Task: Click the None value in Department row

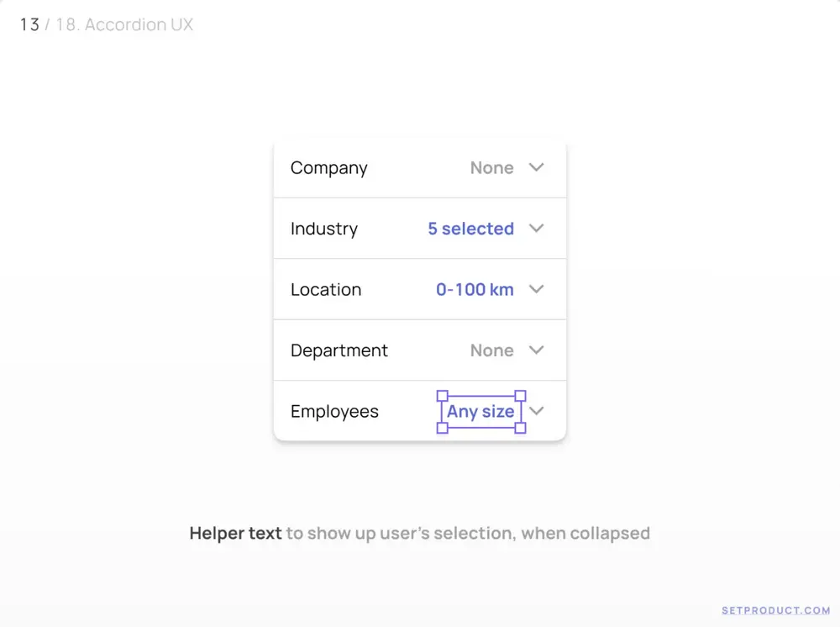Action: pos(491,350)
